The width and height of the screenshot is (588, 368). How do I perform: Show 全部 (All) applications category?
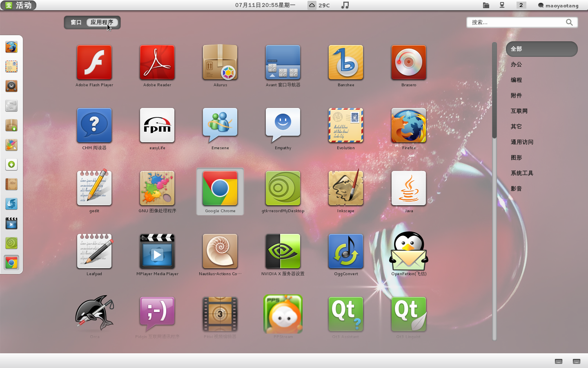tap(541, 49)
